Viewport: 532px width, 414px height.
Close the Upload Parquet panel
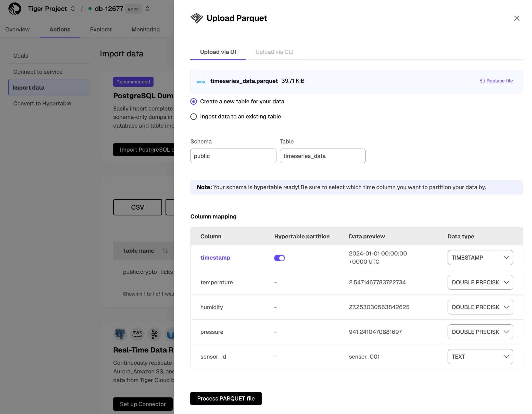tap(517, 18)
